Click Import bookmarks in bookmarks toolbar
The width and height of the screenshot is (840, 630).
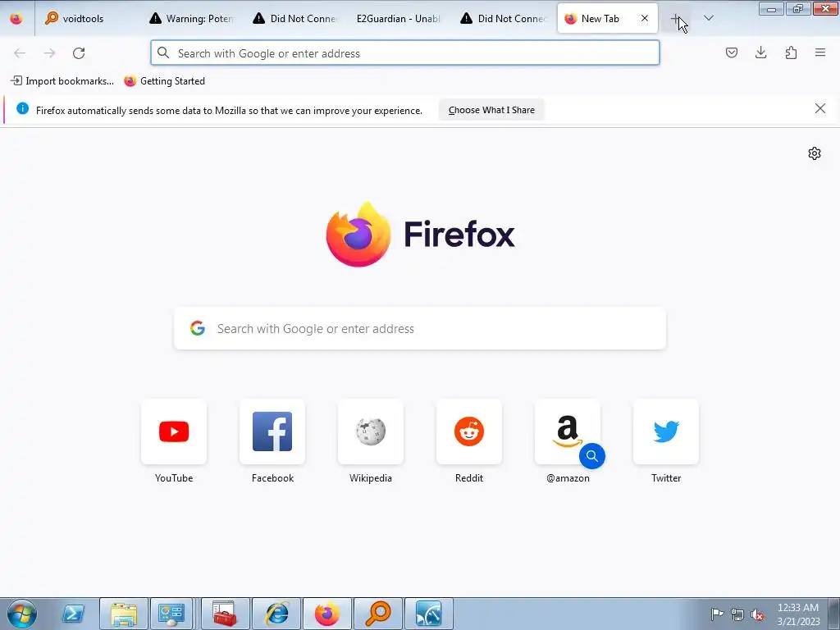point(62,81)
